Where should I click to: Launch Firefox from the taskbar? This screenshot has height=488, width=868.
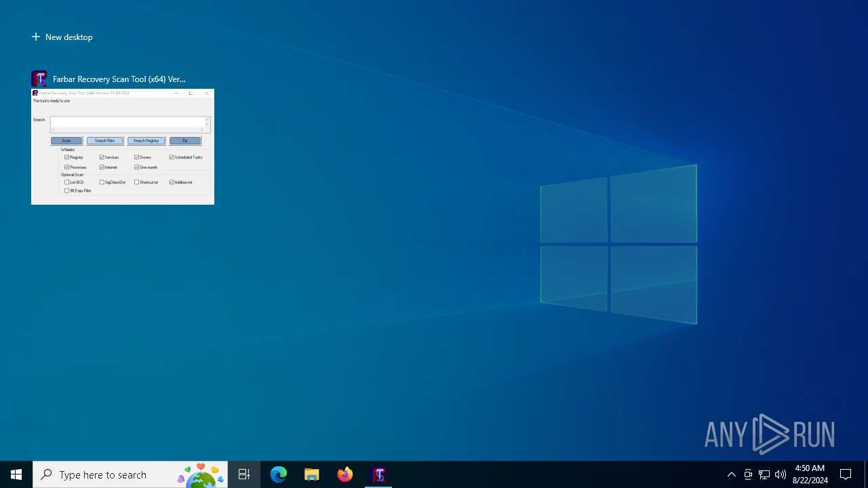[345, 474]
